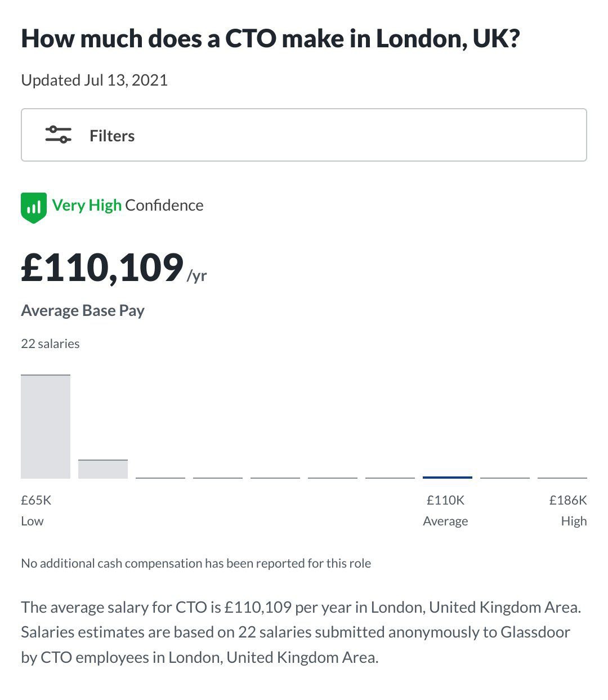The width and height of the screenshot is (608, 700).
Task: Click the green confidence shield icon
Action: point(33,207)
